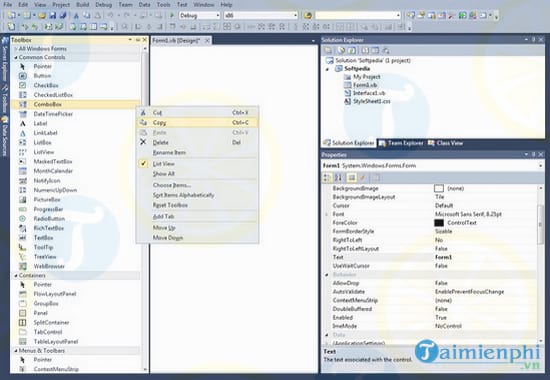This screenshot has width=550, height=380.
Task: Click the Save floppy-disk toolbar icon
Action: pos(53,15)
